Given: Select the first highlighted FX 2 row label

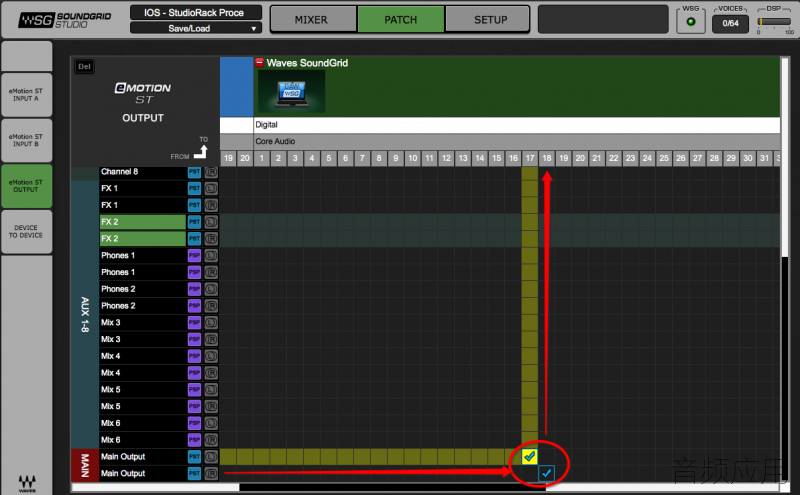Looking at the screenshot, I should coord(143,222).
